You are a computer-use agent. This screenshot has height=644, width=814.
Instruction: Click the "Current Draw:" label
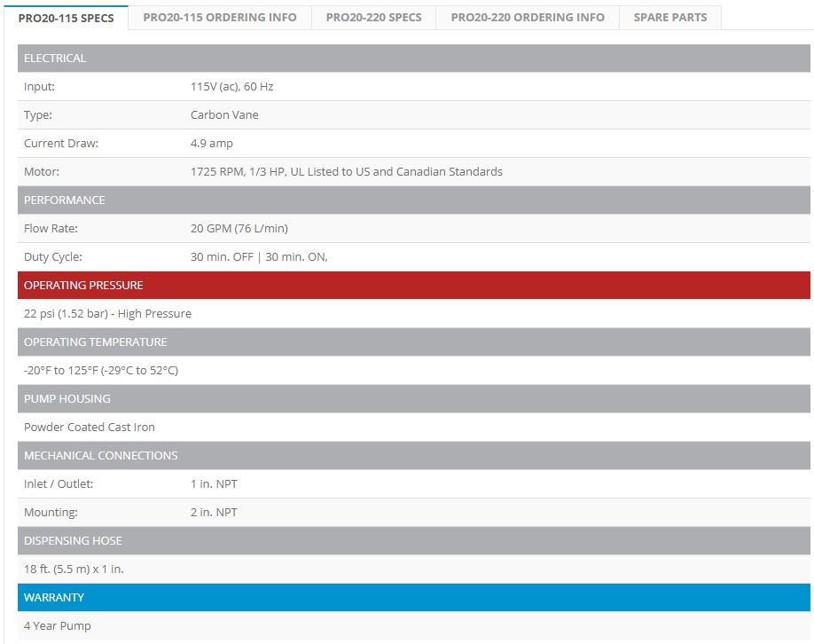60,144
